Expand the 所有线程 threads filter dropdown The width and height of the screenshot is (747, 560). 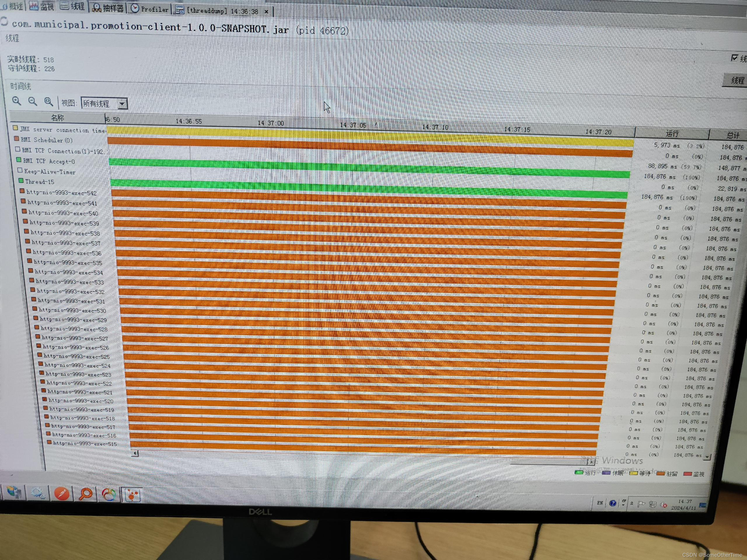click(x=121, y=104)
